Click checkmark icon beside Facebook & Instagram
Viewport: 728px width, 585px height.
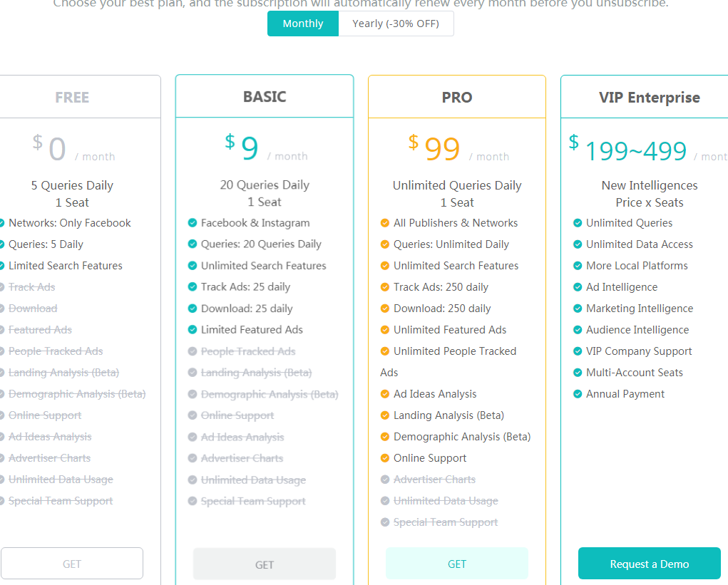click(192, 223)
